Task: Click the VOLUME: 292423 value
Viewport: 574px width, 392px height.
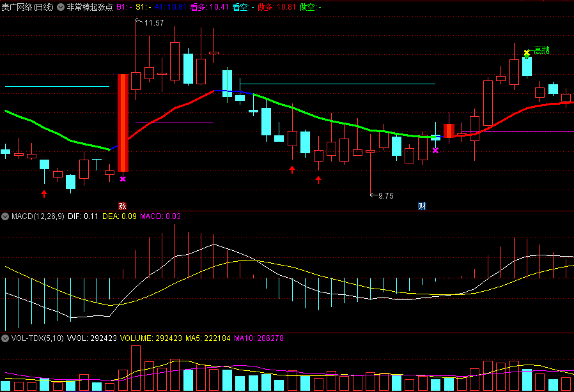Action: [151, 338]
